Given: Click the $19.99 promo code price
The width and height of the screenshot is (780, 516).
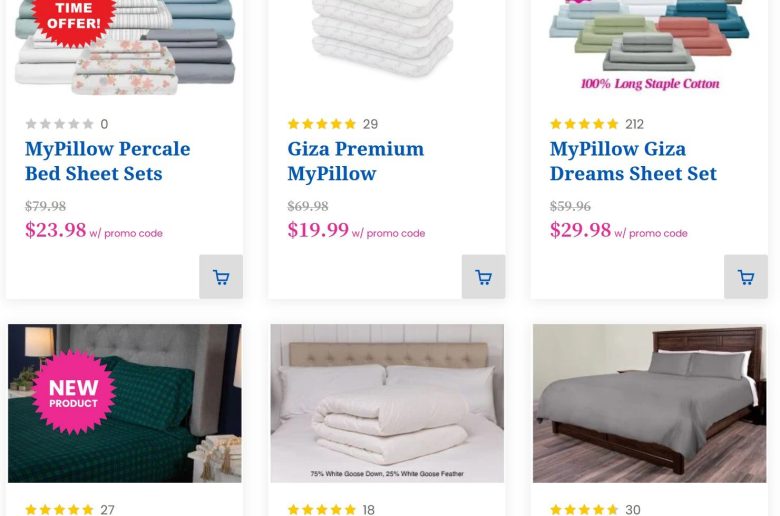Looking at the screenshot, I should pos(318,230).
